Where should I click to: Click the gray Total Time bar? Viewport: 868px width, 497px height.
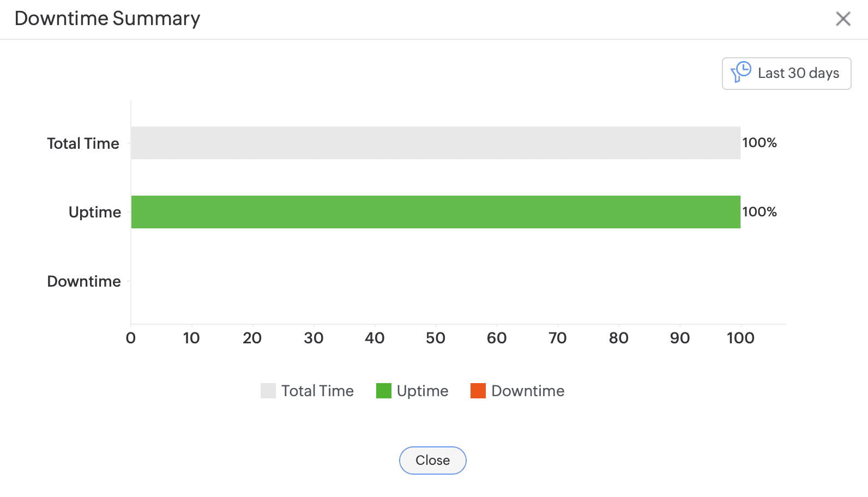[435, 143]
